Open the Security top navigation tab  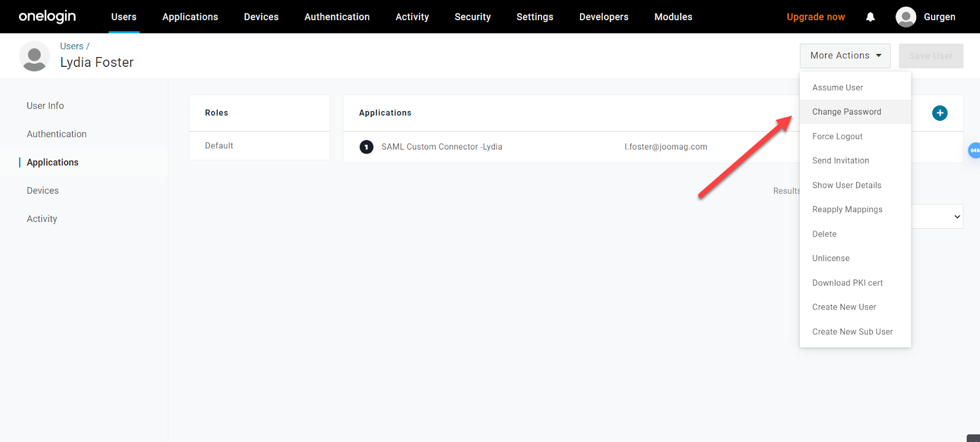[472, 17]
